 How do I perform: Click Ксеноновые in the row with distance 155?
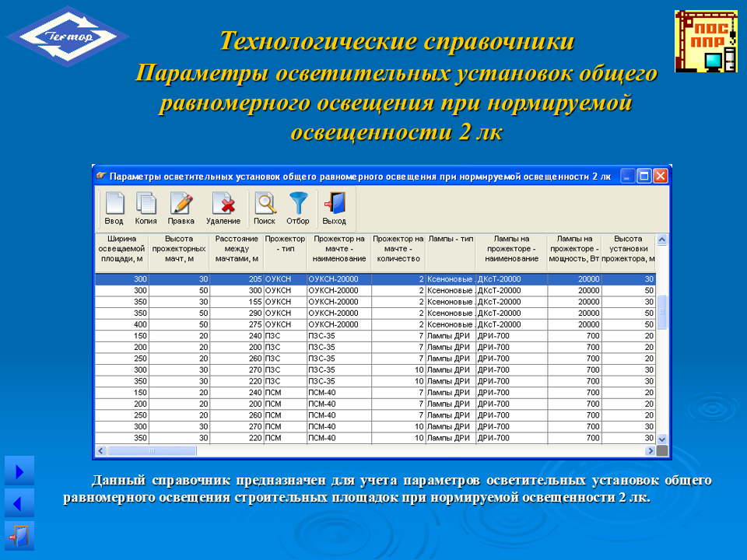coord(451,302)
